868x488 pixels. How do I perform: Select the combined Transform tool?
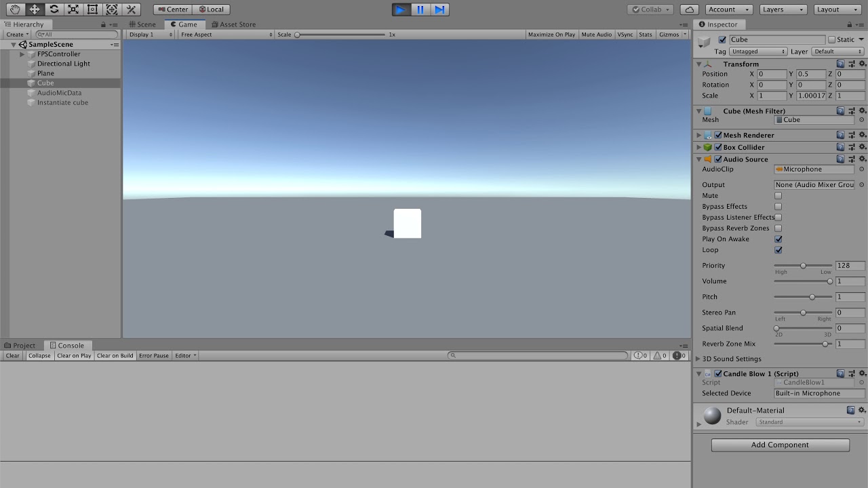[x=112, y=9]
